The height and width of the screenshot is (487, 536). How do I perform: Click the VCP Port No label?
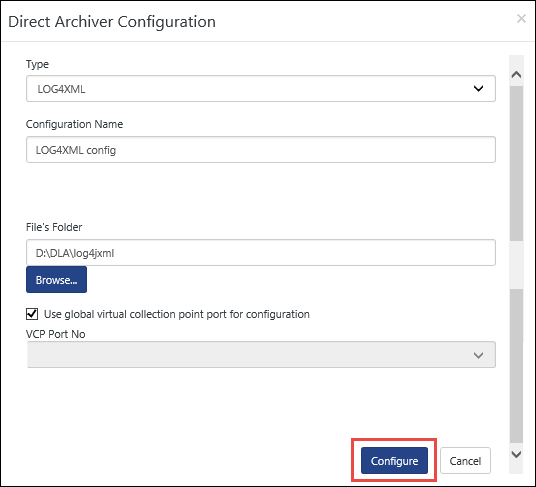pyautogui.click(x=56, y=334)
